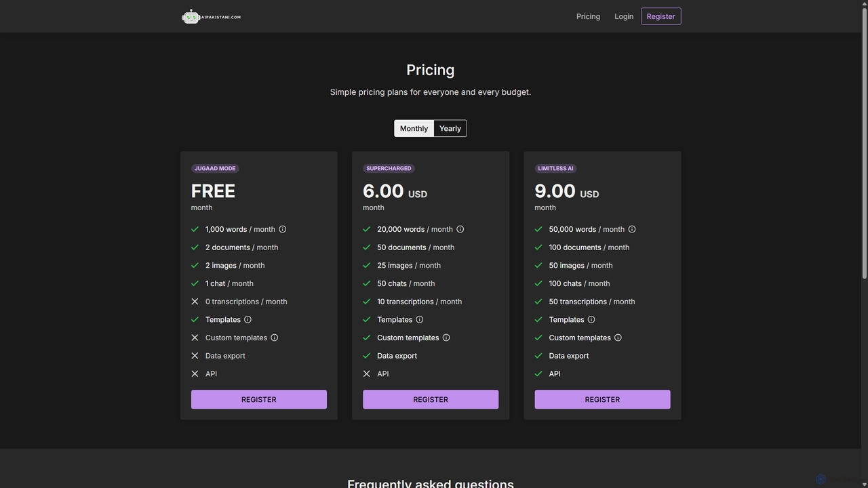Click the 6.00 USD price
Screen dimensions: 868x488
tap(395, 192)
